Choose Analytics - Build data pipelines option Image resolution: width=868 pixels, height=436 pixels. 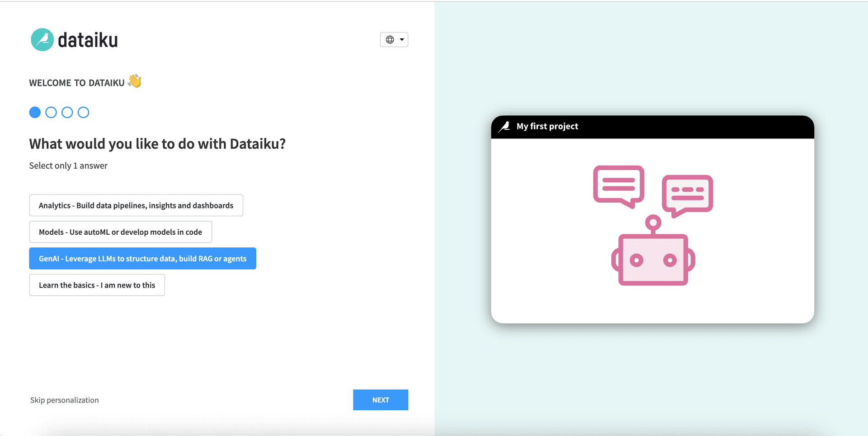(x=136, y=205)
